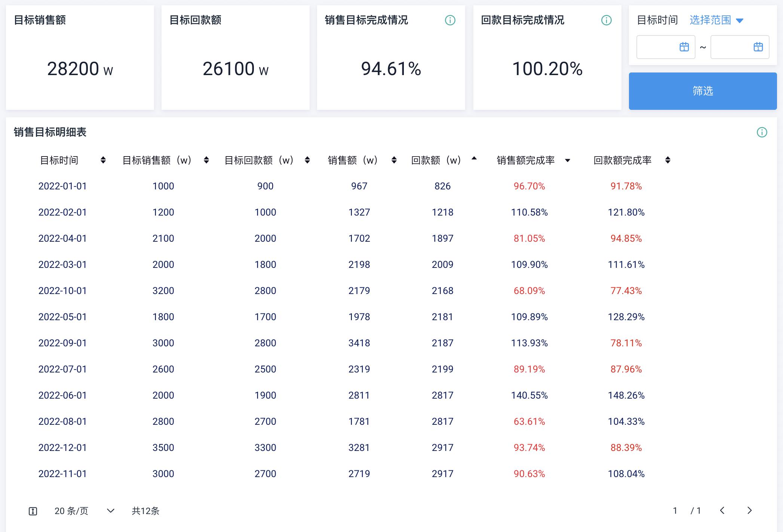Viewport: 783px width, 532px height.
Task: Toggle sorting on the 目标时间 column
Action: [102, 160]
